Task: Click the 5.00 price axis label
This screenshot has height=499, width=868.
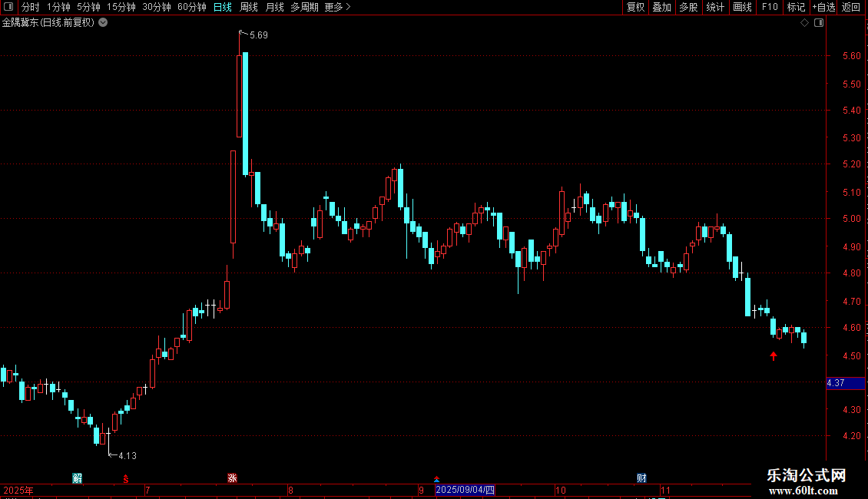Action: coord(851,219)
